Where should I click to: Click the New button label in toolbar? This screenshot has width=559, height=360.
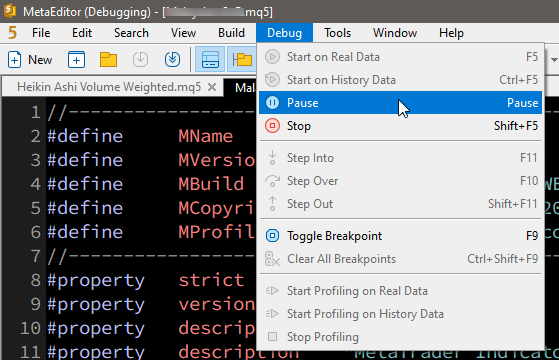(x=40, y=60)
